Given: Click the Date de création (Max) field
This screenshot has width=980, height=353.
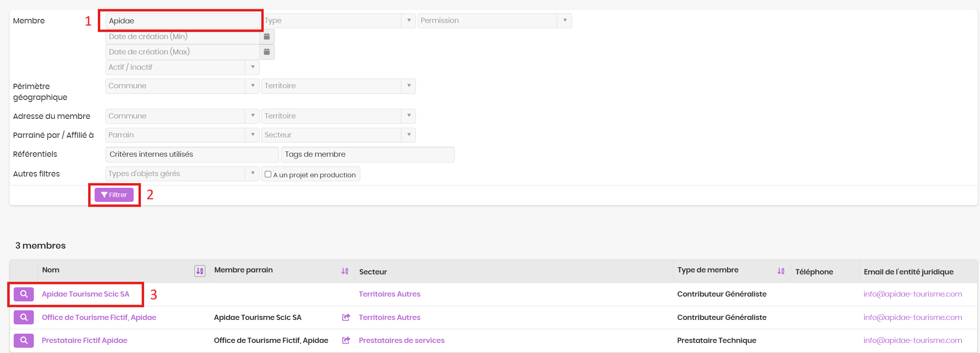Looking at the screenshot, I should point(182,52).
